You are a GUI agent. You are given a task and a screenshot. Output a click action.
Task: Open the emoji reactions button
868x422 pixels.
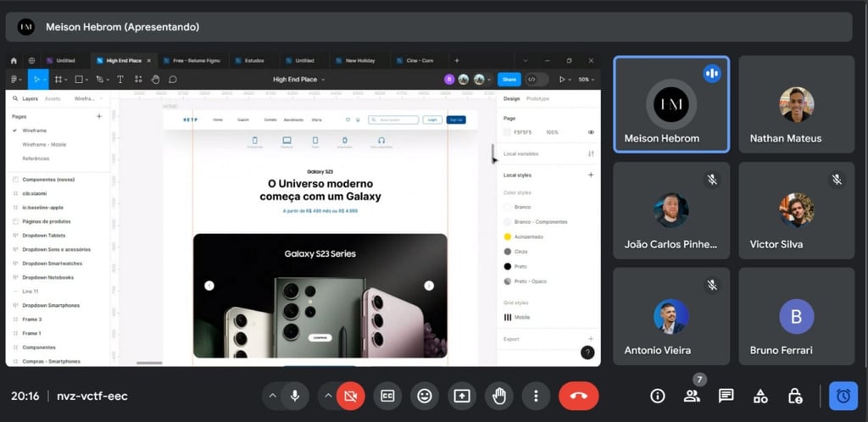(425, 396)
